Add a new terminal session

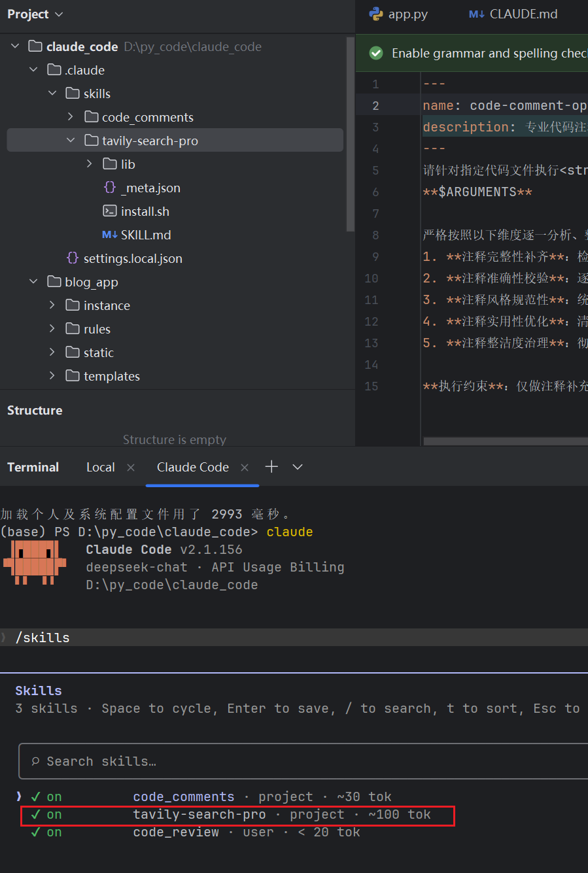click(x=271, y=466)
